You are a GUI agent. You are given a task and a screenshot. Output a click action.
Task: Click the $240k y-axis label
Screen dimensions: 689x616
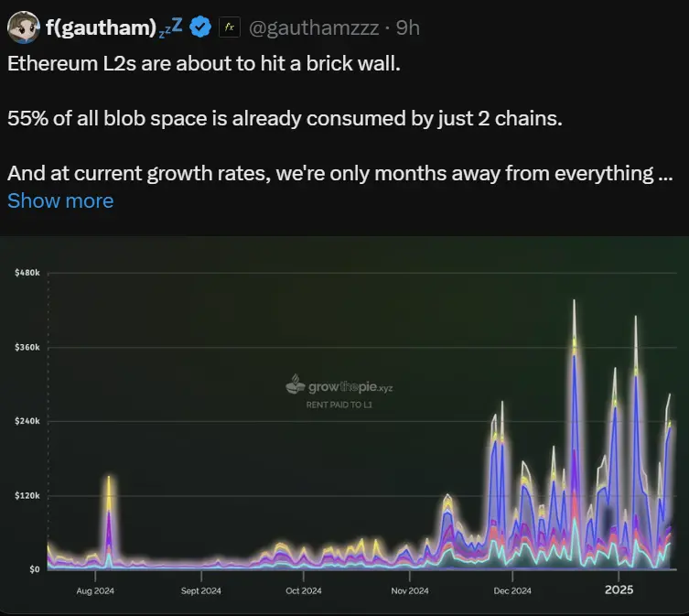[x=26, y=421]
